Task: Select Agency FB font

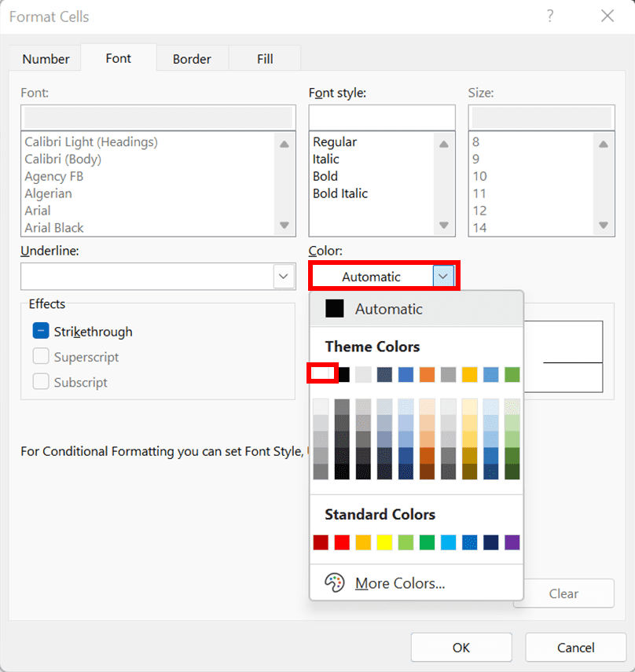Action: [x=54, y=176]
